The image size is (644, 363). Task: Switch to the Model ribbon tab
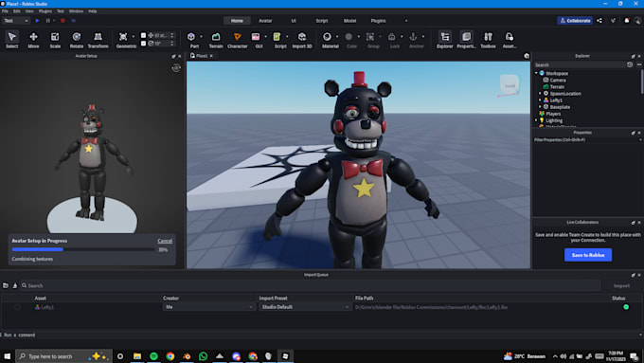coord(349,21)
